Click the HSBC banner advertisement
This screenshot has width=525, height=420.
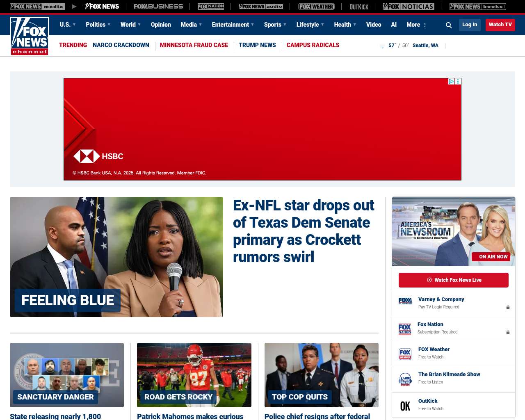pyautogui.click(x=262, y=129)
